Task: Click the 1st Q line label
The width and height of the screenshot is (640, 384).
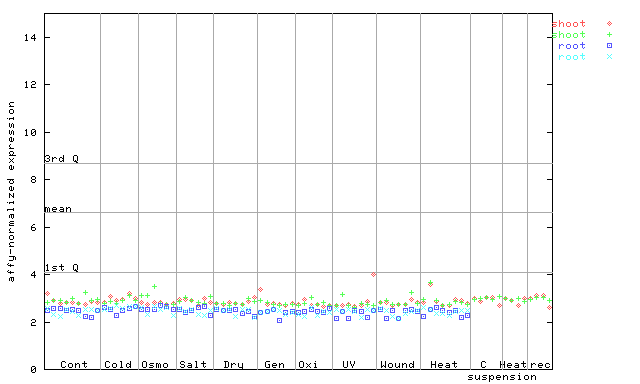Action: 61,268
